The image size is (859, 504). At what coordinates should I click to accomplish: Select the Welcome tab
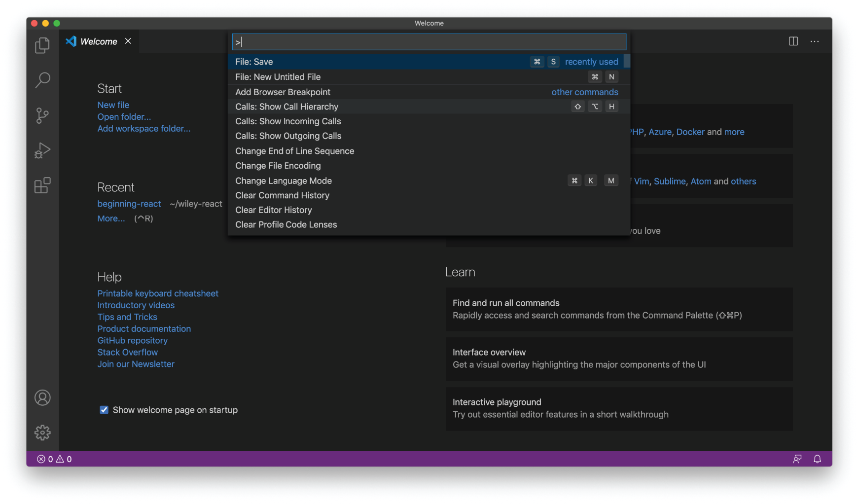[98, 41]
